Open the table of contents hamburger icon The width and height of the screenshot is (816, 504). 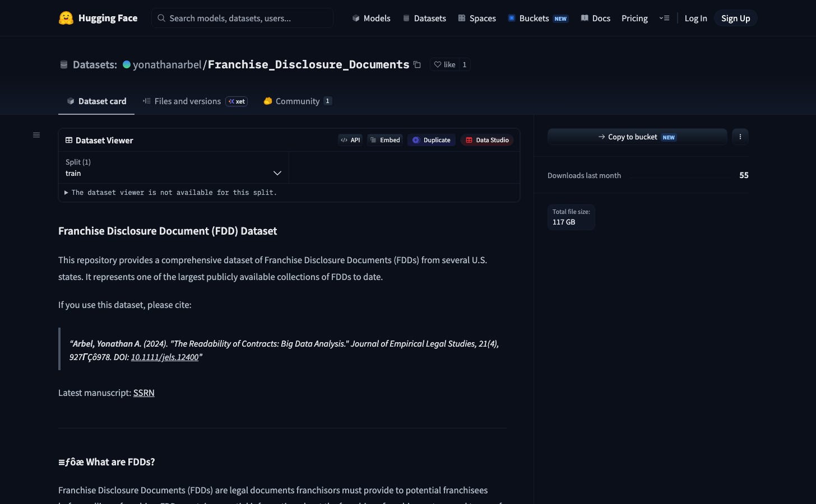tap(36, 135)
